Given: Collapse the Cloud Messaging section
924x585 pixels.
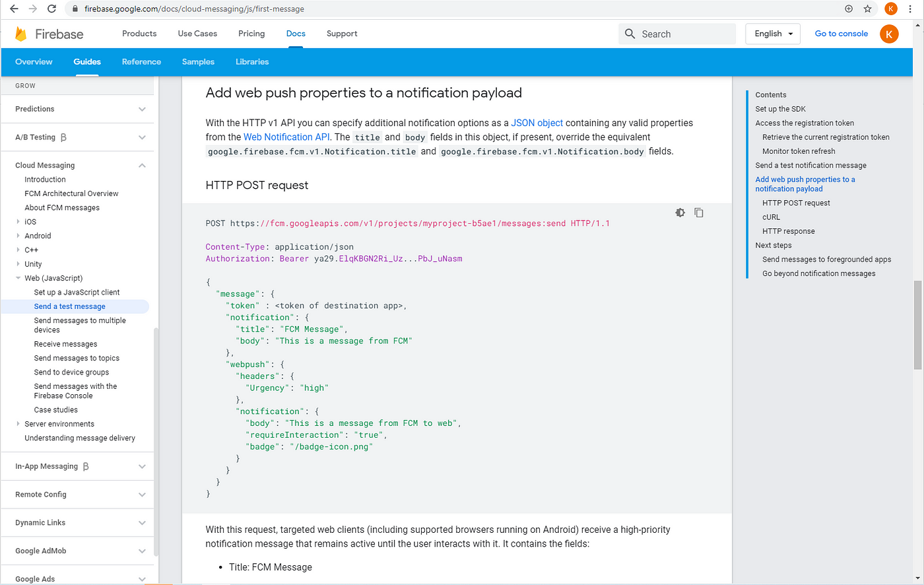Looking at the screenshot, I should click(142, 165).
